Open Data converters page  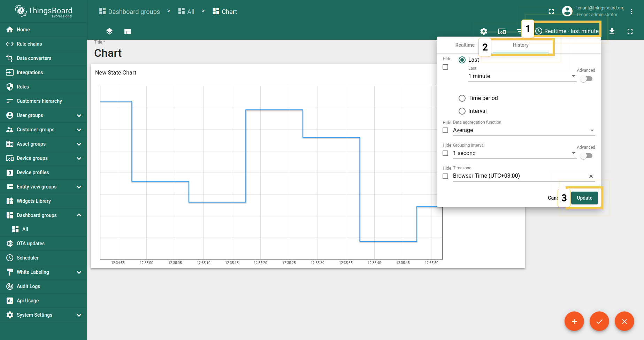click(x=44, y=58)
